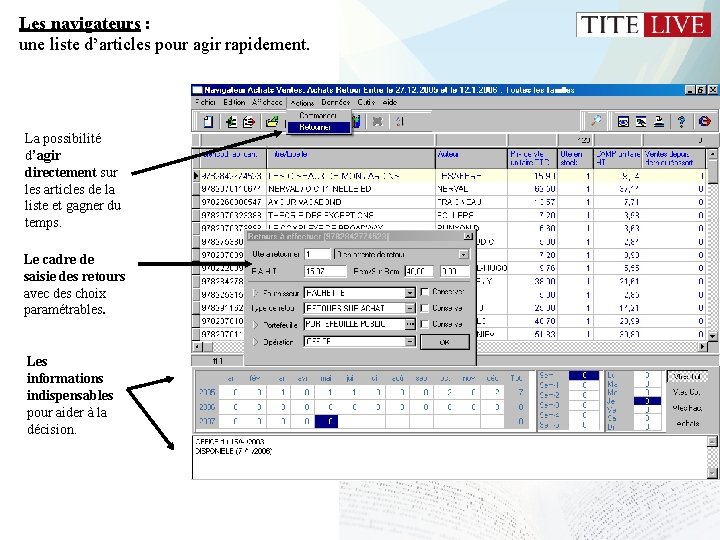
Task: Click the Ventes depuis column header
Action: [x=673, y=158]
